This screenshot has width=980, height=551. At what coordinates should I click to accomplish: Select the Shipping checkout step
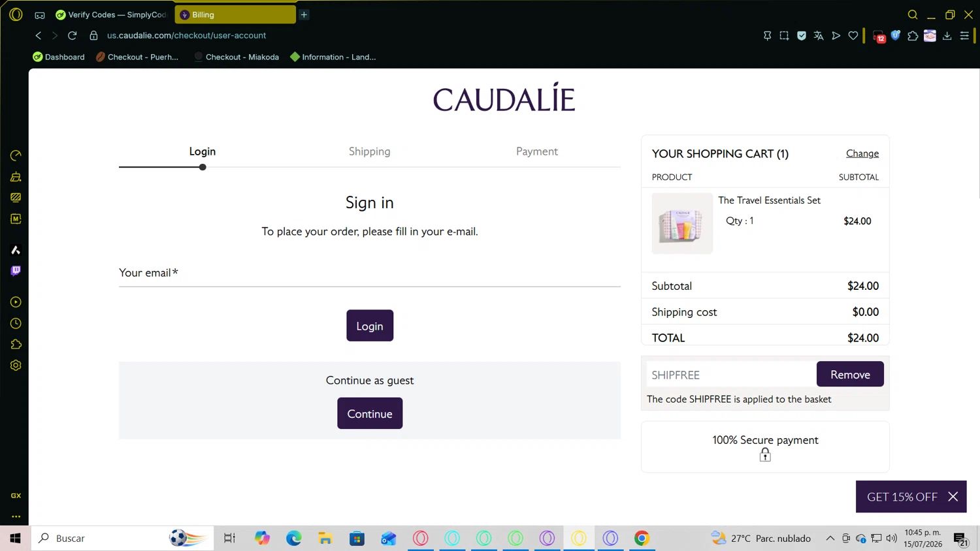click(370, 151)
